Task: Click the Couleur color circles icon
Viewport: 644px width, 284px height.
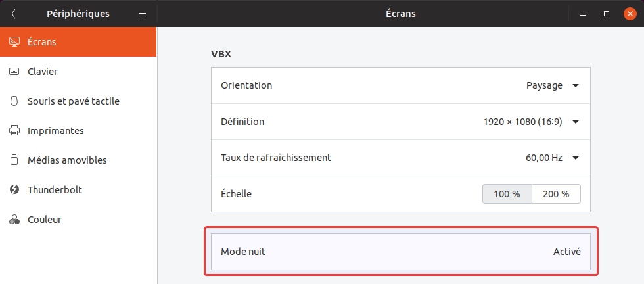Action: [14, 220]
